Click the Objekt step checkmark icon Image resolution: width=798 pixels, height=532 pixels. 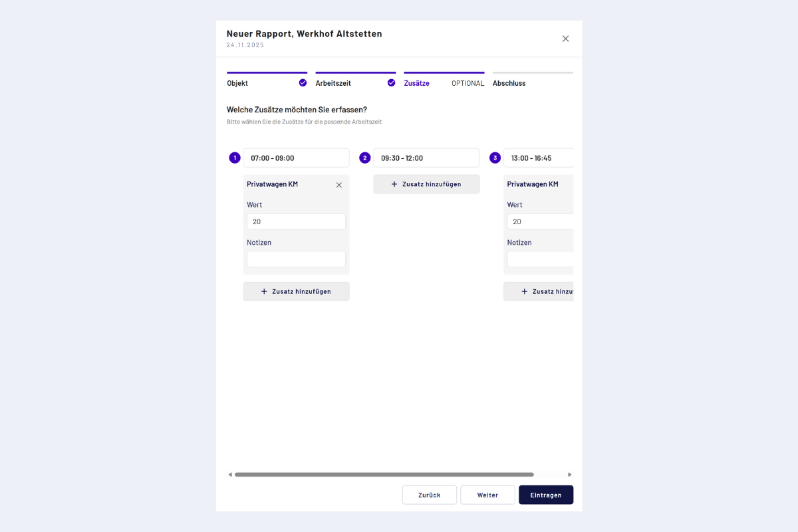tap(303, 83)
